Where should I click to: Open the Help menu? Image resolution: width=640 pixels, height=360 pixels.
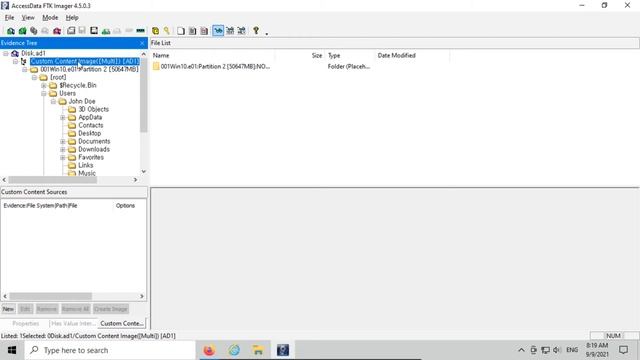coord(72,18)
